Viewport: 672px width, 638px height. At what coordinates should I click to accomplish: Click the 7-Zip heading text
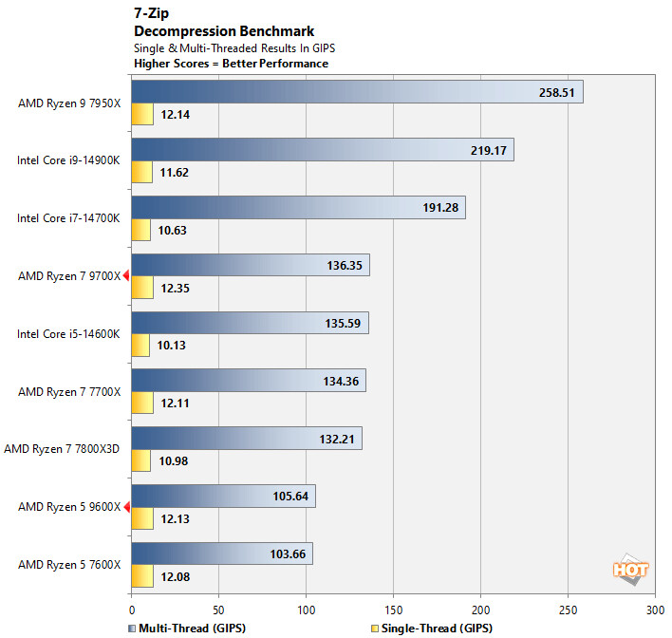pyautogui.click(x=151, y=13)
